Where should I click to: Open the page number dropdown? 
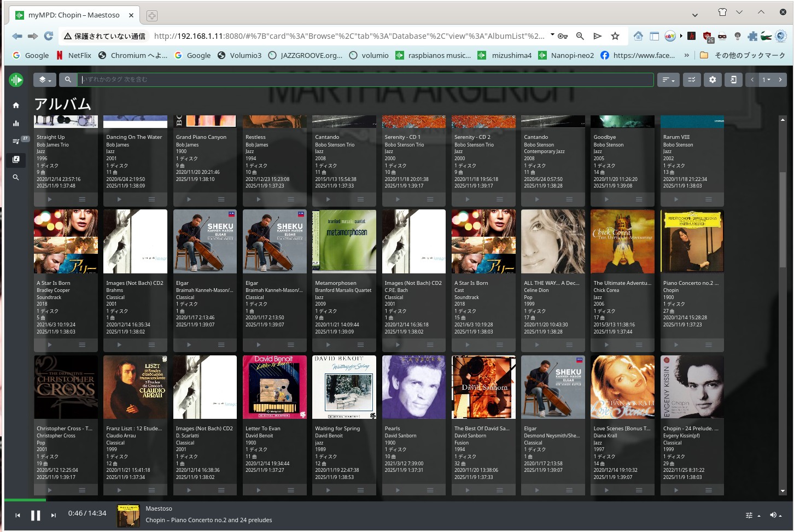766,80
